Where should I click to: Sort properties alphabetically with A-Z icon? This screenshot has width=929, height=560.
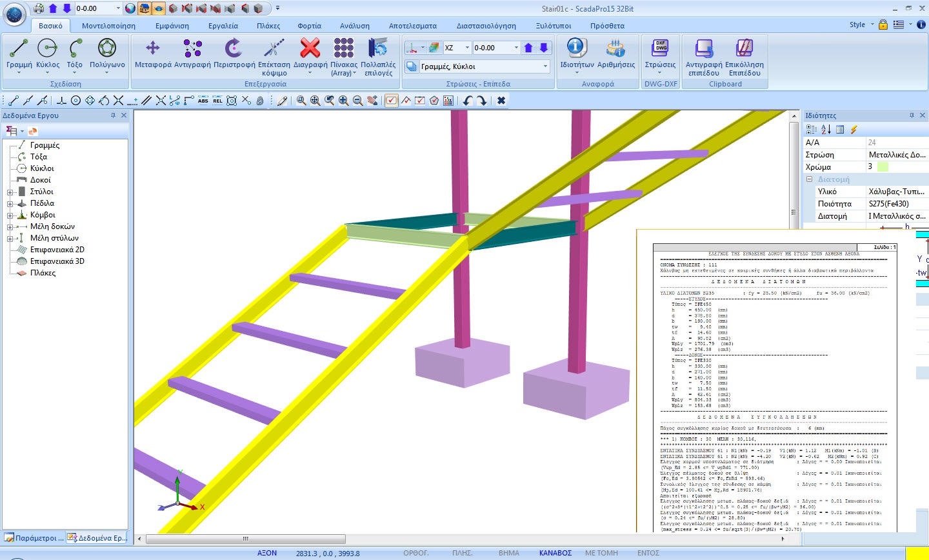click(826, 130)
